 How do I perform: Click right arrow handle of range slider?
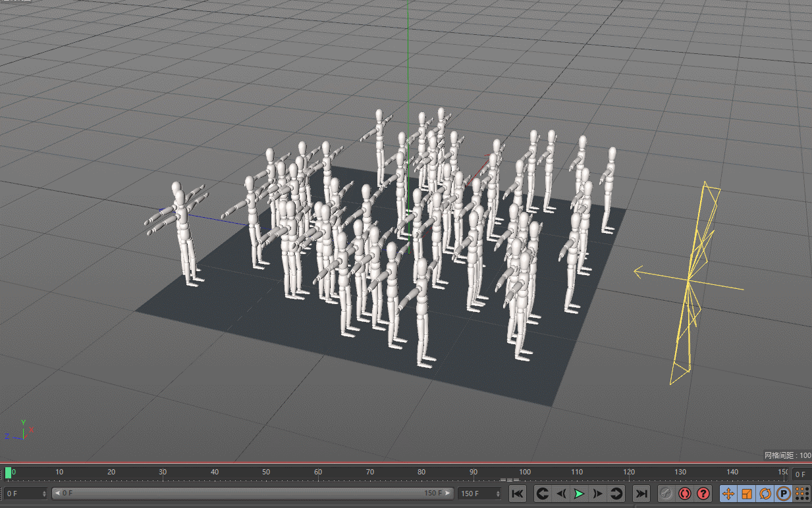449,493
